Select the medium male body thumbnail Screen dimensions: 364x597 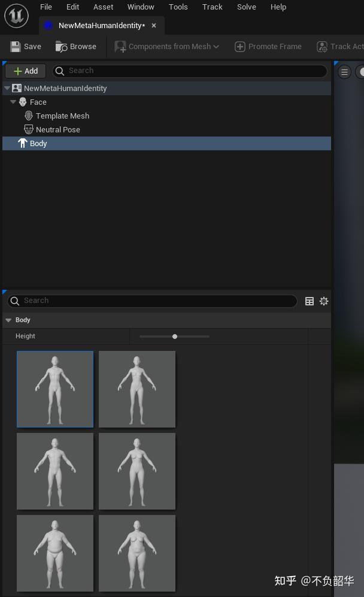55,471
